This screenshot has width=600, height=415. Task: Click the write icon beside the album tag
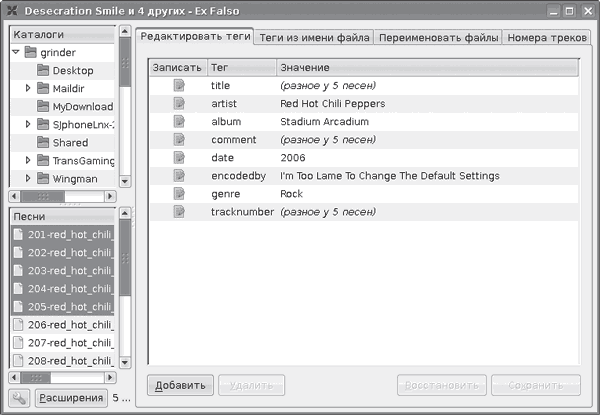[180, 122]
